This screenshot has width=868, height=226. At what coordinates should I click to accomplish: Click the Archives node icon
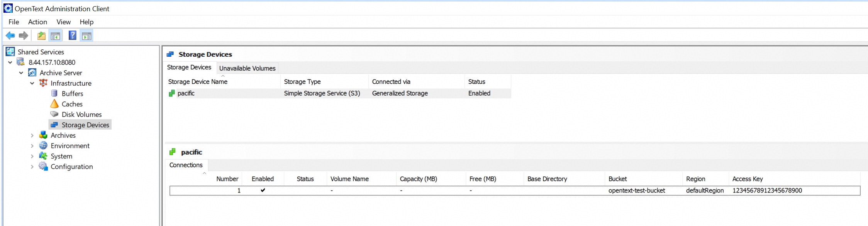pyautogui.click(x=43, y=135)
